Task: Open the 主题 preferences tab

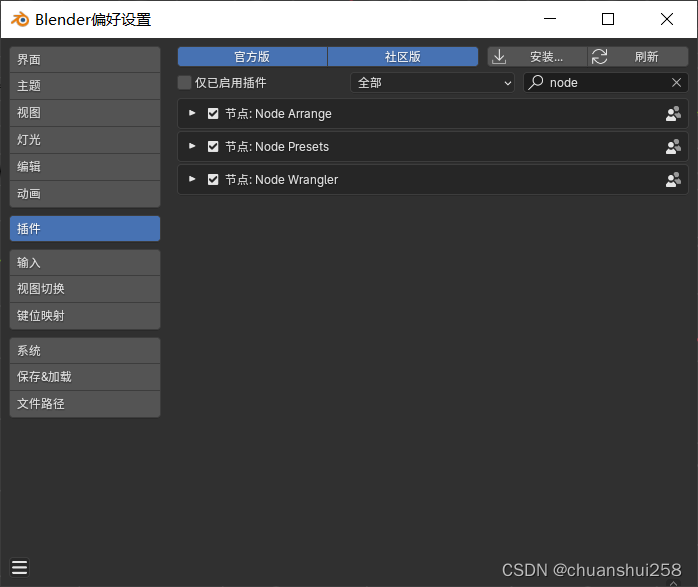Action: pos(85,86)
